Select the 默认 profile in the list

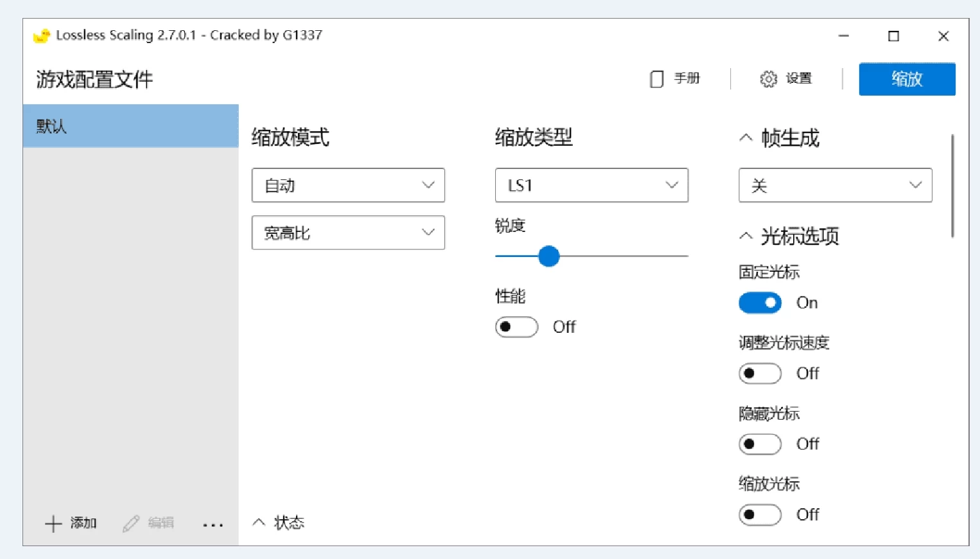pos(131,126)
